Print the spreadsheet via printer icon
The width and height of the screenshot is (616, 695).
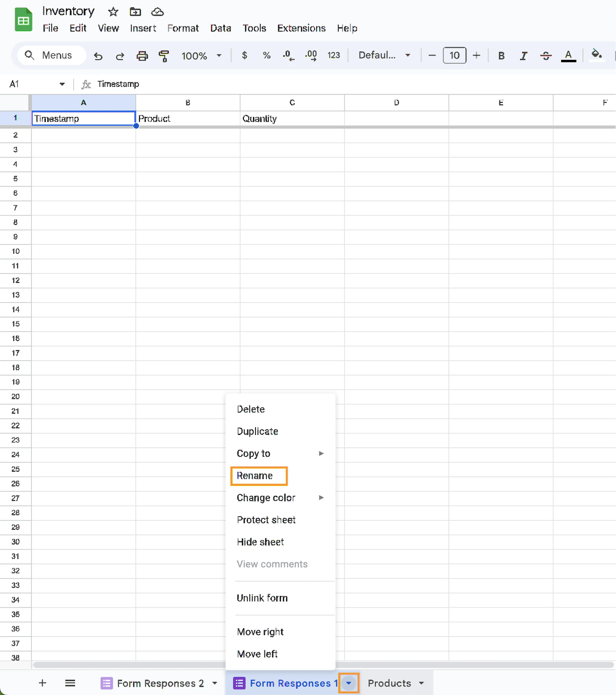pyautogui.click(x=142, y=56)
